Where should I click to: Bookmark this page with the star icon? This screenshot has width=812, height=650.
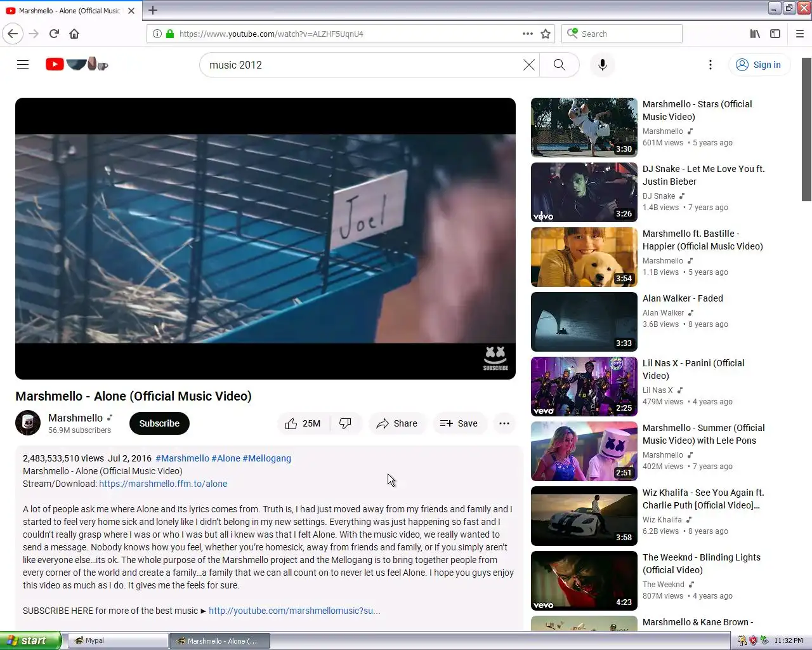546,34
